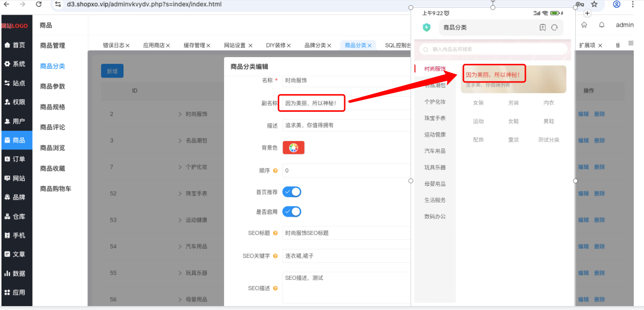Click the shield icon in the phone preview
The height and width of the screenshot is (310, 644).
427,27
